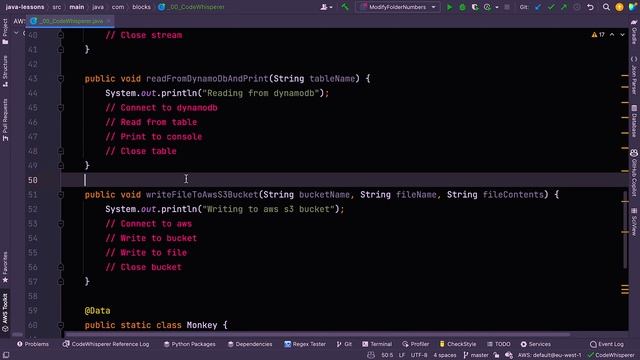Open the Pull Requests tool window
The width and height of the screenshot is (640, 360).
coord(5,120)
